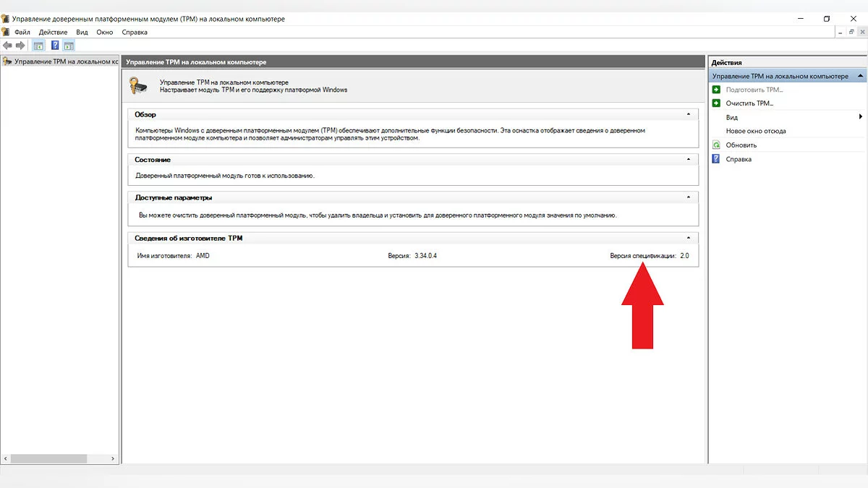
Task: Click the green arrow icon beside Подготовить TPM
Action: [x=716, y=90]
